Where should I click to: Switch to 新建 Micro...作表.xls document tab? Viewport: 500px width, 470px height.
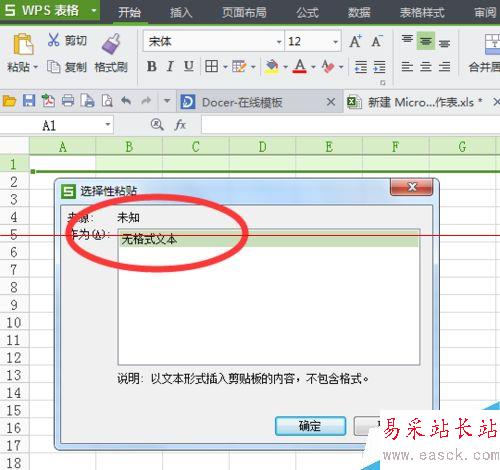421,102
